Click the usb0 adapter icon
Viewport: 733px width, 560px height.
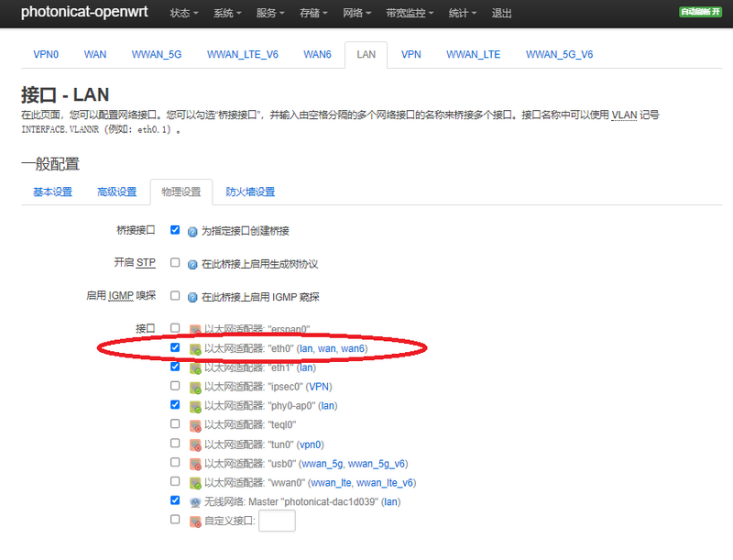(195, 464)
